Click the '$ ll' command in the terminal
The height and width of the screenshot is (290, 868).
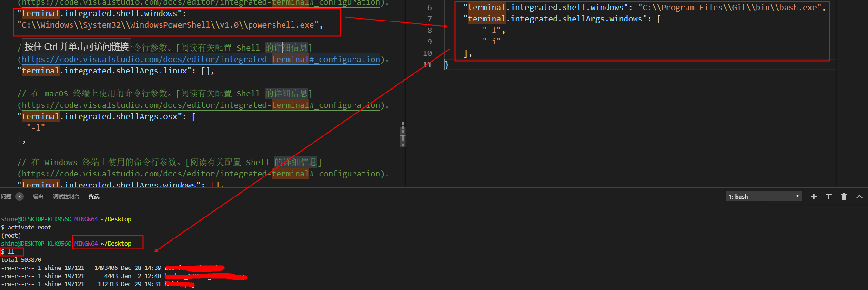pos(8,252)
